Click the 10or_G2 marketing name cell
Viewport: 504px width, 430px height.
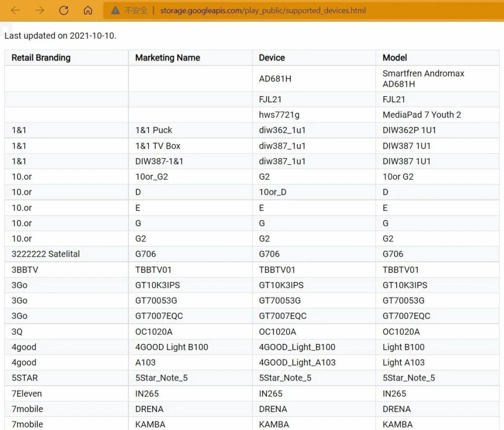pyautogui.click(x=191, y=177)
